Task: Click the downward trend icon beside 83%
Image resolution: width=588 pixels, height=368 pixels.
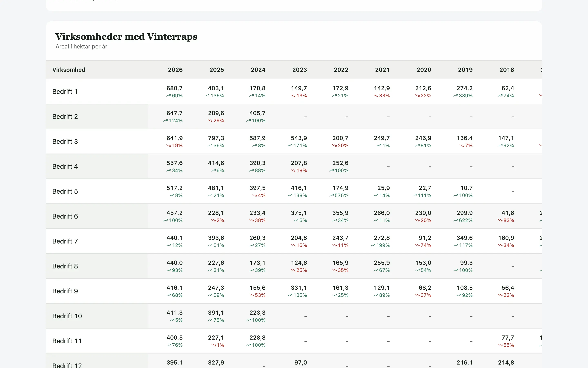Action: coord(500,221)
